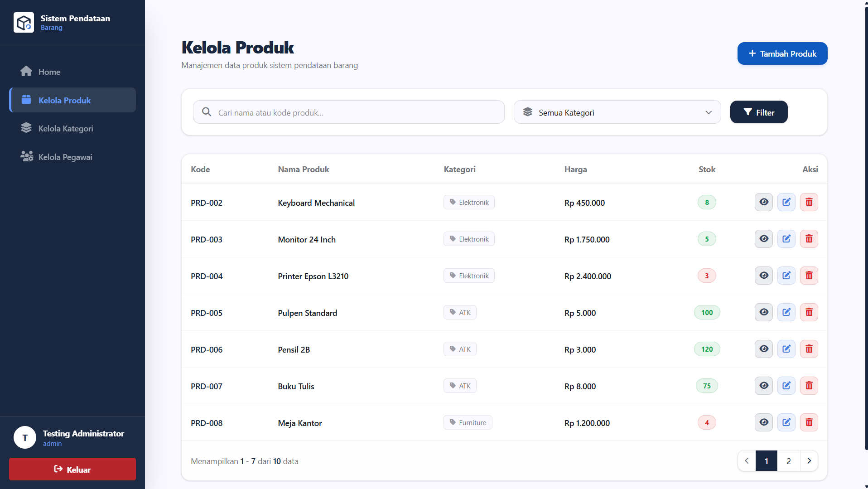Screen dimensions: 868x489
Task: View details of Buku Tulis
Action: tap(764, 386)
